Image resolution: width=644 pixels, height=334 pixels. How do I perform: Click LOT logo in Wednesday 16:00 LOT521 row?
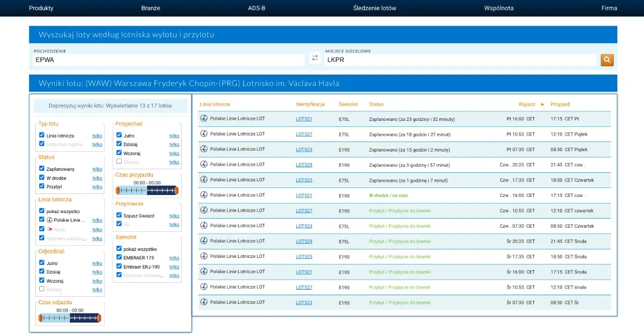click(x=204, y=272)
